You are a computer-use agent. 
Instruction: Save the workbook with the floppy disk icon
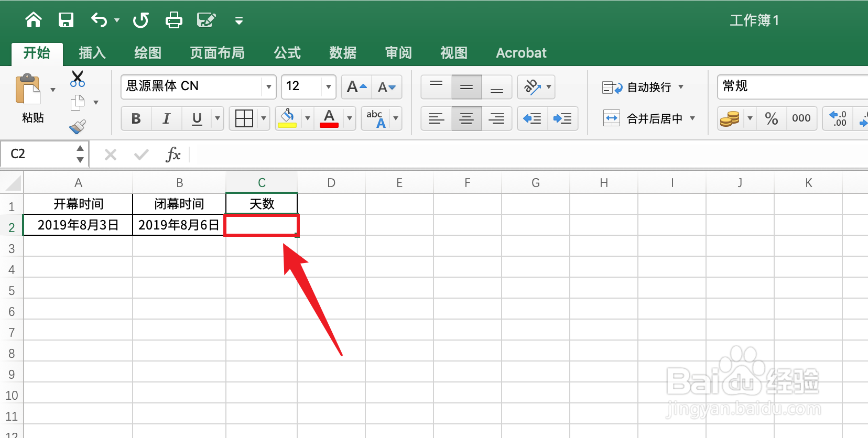coord(66,20)
